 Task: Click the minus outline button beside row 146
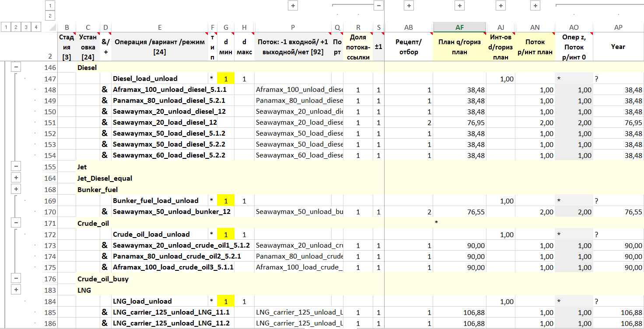tap(16, 66)
